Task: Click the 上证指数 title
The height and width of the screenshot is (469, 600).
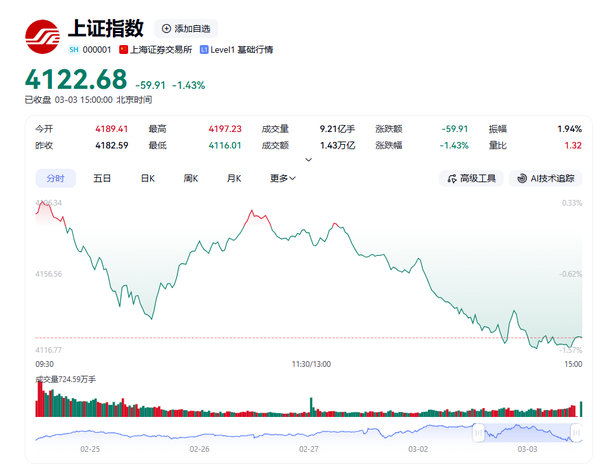Action: click(106, 28)
